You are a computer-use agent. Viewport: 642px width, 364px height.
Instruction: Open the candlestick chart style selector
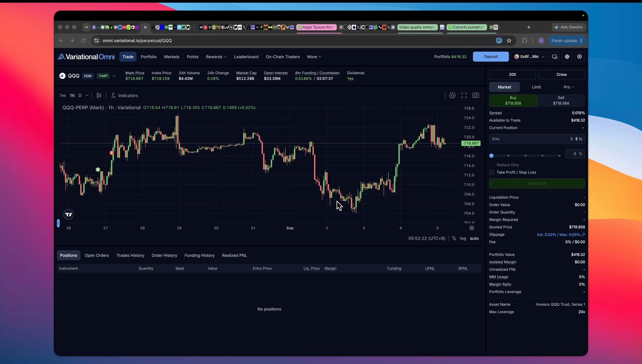click(x=99, y=95)
